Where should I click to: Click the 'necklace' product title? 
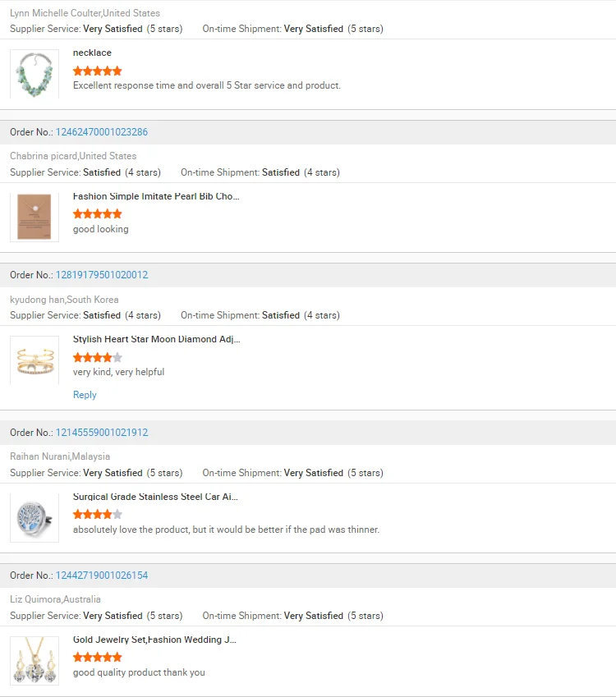(x=92, y=53)
